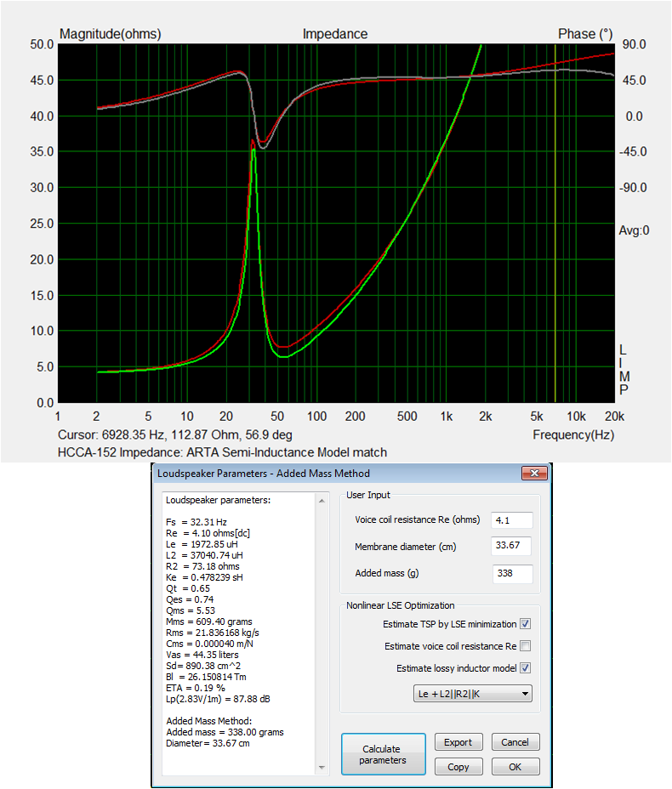Confirm the dialog with OK
This screenshot has height=789, width=672.
515,767
